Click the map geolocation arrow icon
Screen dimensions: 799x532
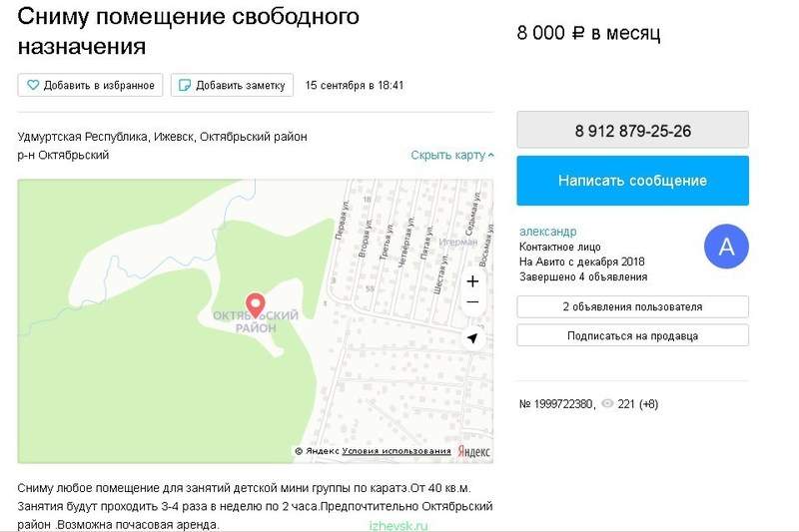tap(472, 337)
